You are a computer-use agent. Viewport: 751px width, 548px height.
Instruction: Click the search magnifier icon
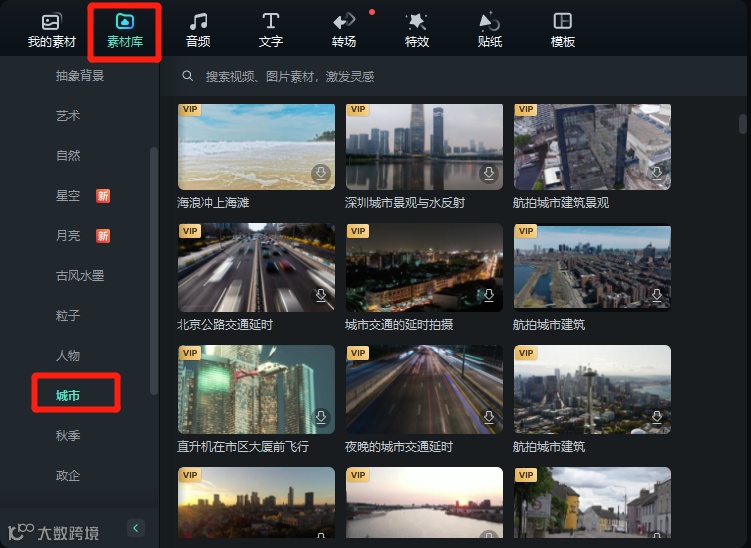coord(188,76)
